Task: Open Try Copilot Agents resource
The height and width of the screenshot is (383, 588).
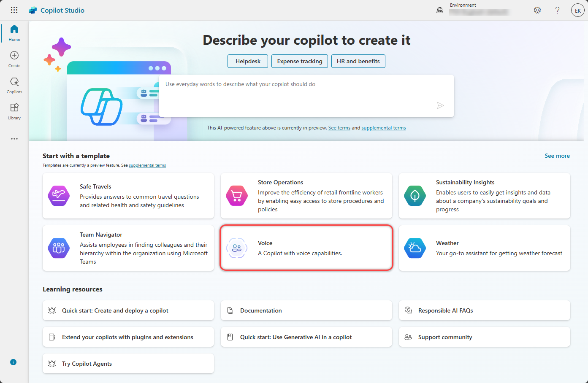Action: 128,364
